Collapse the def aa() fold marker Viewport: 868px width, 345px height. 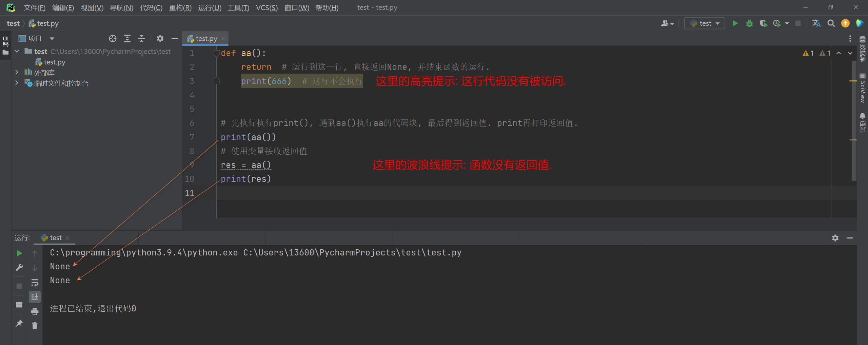coord(216,53)
